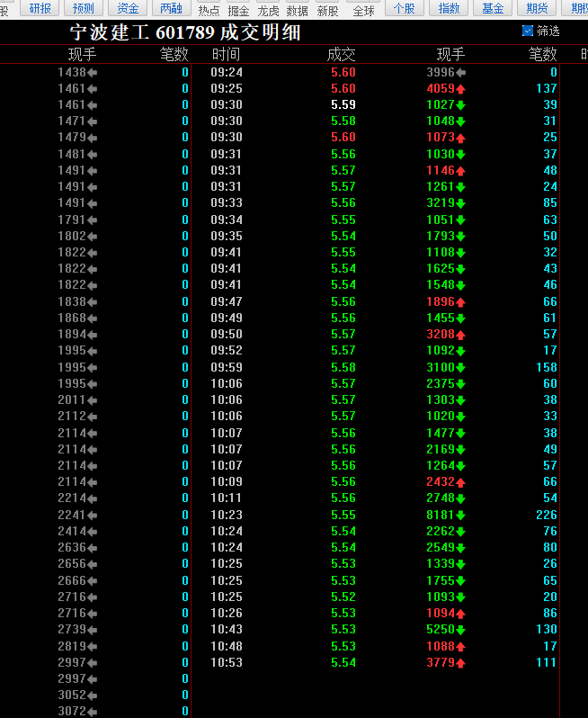Viewport: 588px width, 718px height.
Task: Click the white 5.59 price
Action: (x=343, y=104)
